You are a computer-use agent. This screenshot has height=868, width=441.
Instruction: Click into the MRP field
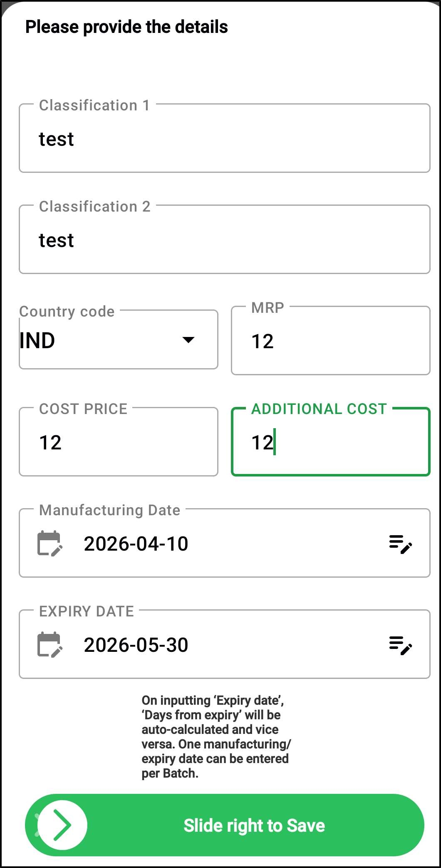pyautogui.click(x=330, y=342)
